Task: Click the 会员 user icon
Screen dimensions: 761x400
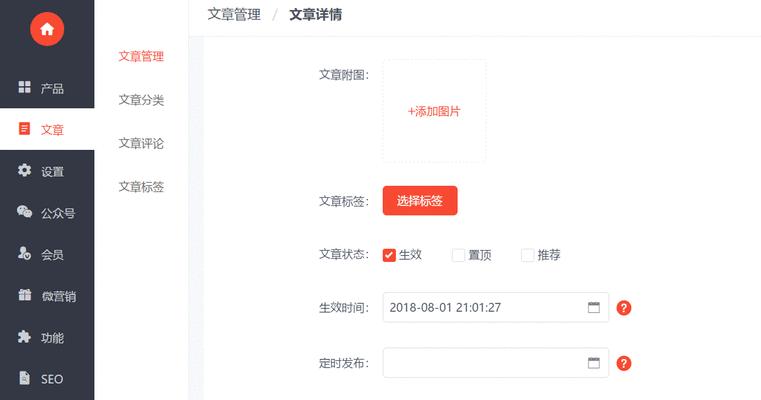Action: 24,253
